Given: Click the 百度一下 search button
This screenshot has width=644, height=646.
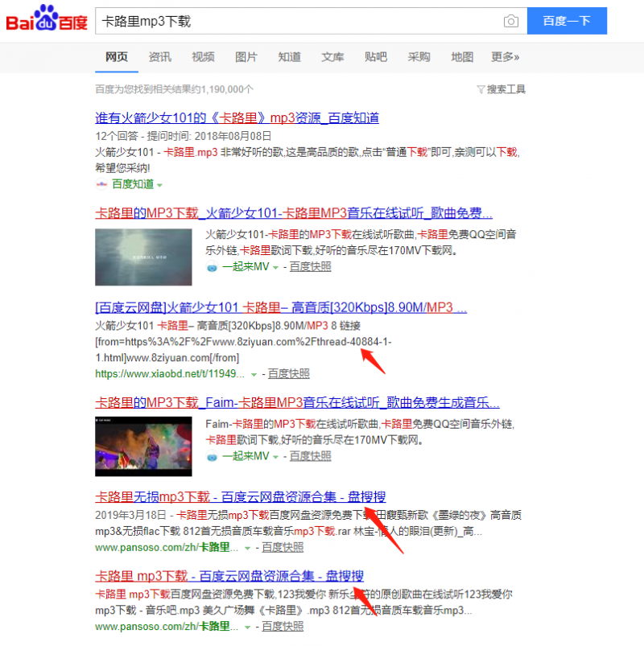Looking at the screenshot, I should [x=567, y=21].
